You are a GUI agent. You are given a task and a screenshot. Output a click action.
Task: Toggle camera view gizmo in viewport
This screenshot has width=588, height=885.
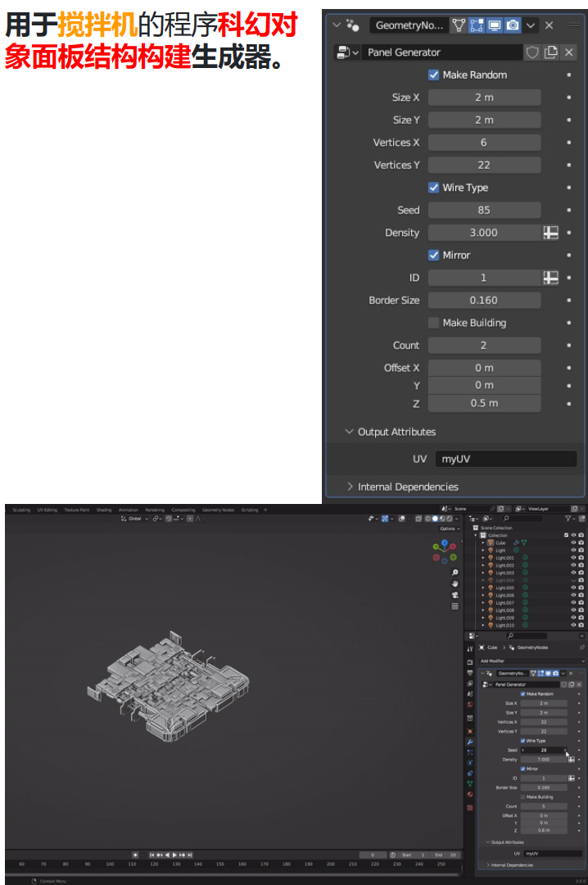pyautogui.click(x=455, y=595)
